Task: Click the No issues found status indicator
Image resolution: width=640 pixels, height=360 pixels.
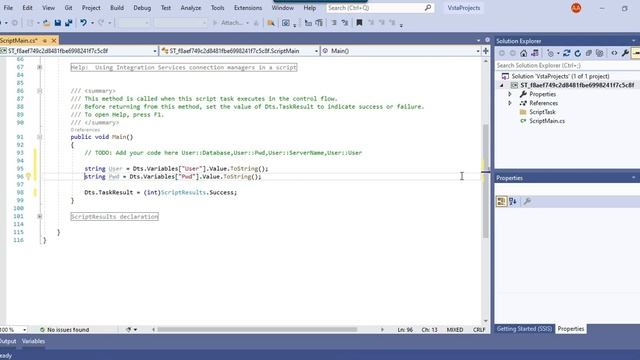Action: [x=64, y=329]
